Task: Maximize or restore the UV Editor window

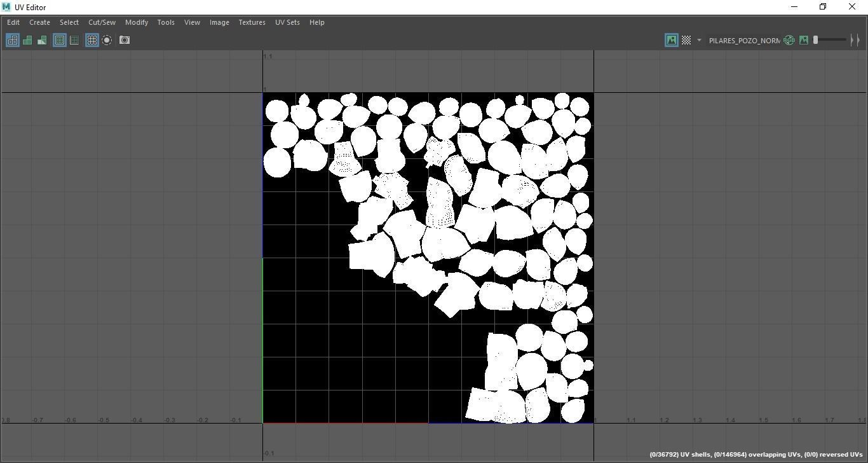Action: (x=823, y=7)
